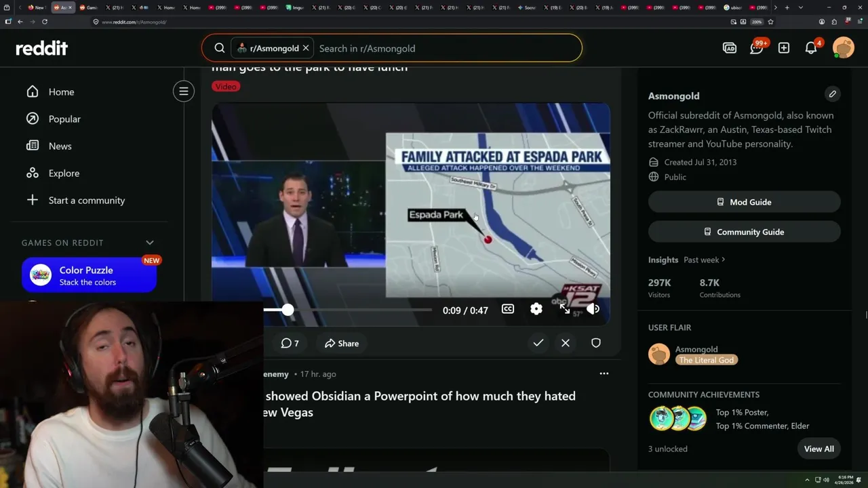Open the three-dot menu on Obsidian post

point(604,373)
